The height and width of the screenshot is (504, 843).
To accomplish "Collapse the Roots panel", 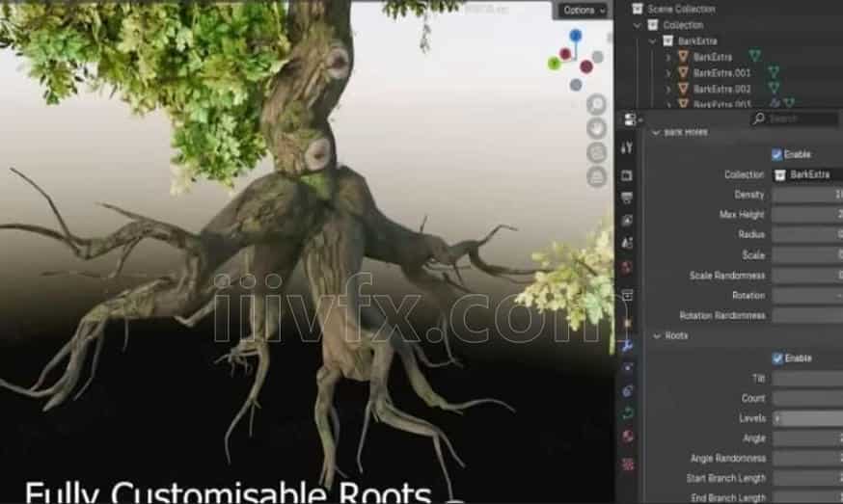I will pos(657,335).
